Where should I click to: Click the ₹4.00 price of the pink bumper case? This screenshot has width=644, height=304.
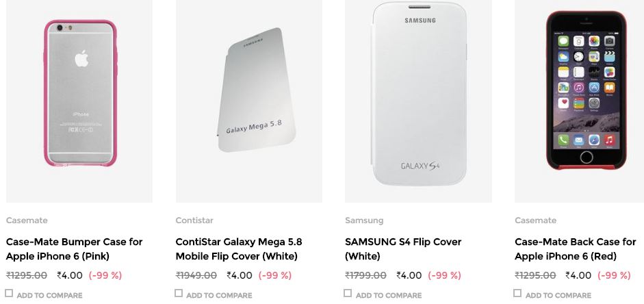[70, 275]
